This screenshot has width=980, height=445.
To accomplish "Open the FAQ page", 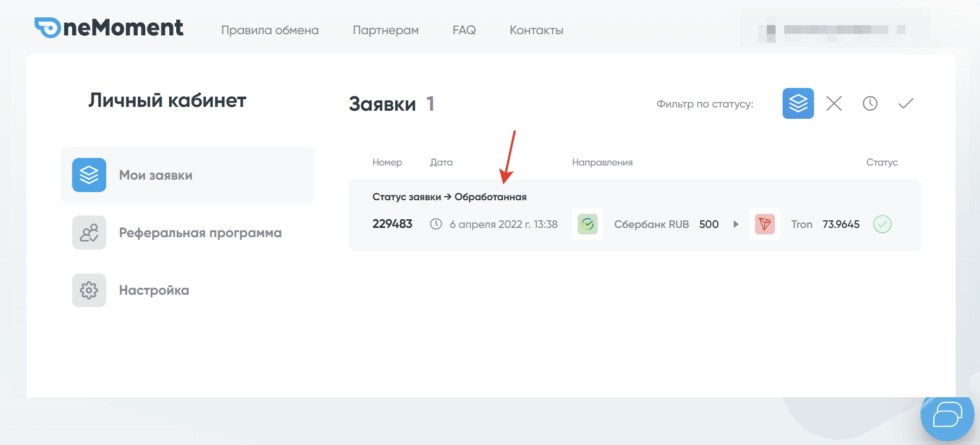I will pyautogui.click(x=464, y=30).
